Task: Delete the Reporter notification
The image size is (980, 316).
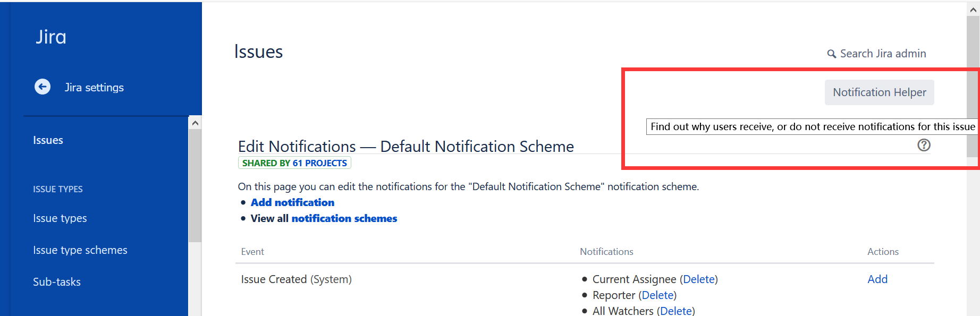Action: (657, 295)
